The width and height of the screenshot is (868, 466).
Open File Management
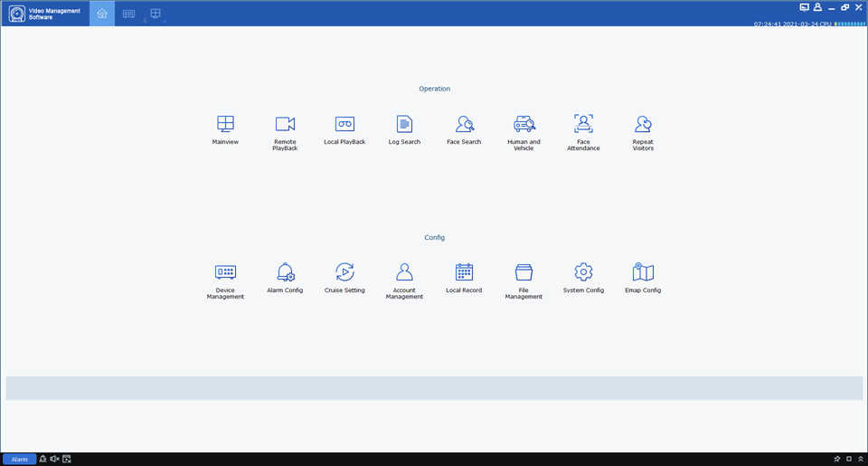(524, 272)
